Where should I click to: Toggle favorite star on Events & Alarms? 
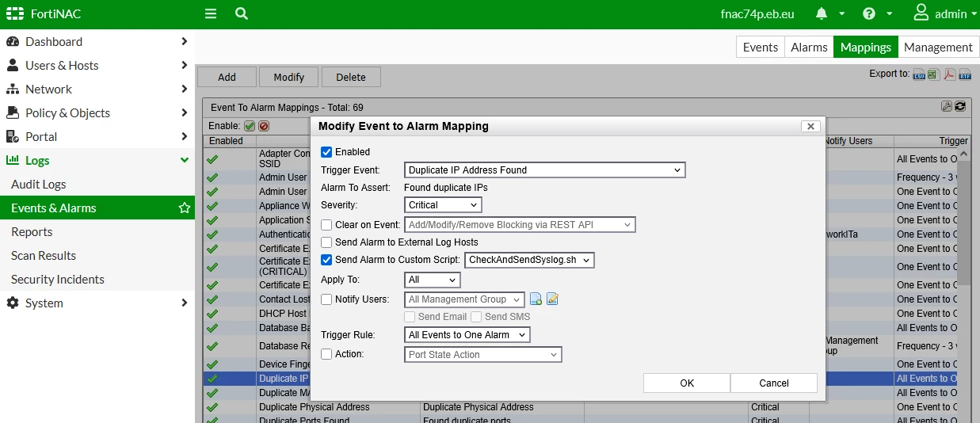pyautogui.click(x=185, y=208)
